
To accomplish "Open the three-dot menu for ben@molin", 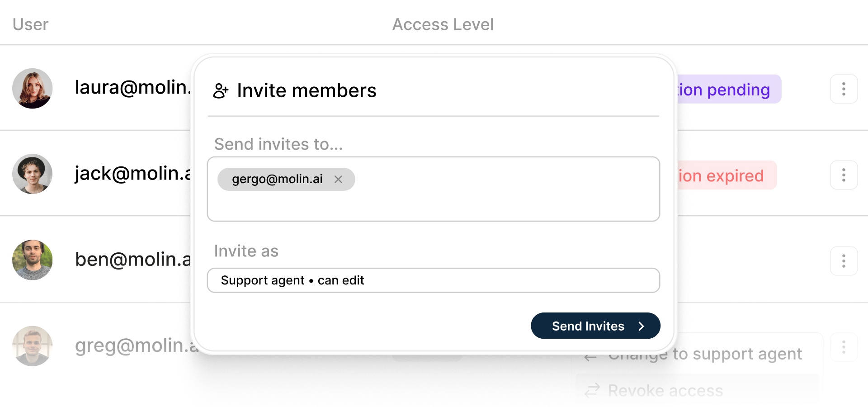I will click(x=844, y=261).
